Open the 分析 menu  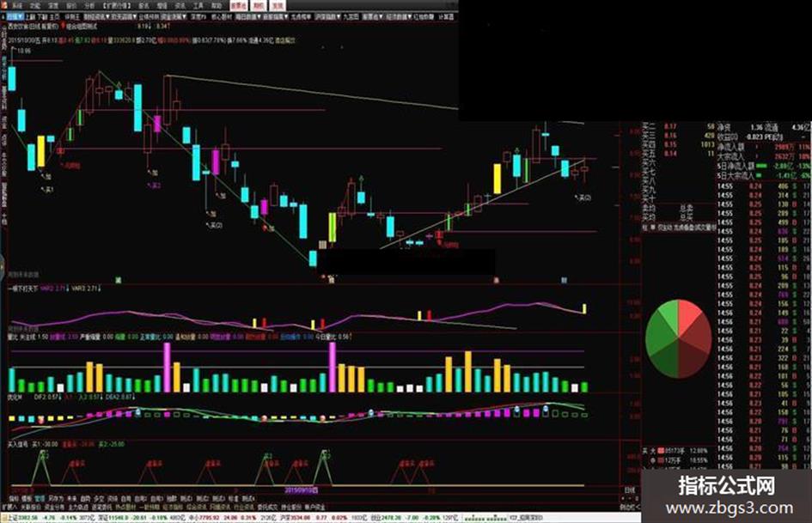point(89,6)
